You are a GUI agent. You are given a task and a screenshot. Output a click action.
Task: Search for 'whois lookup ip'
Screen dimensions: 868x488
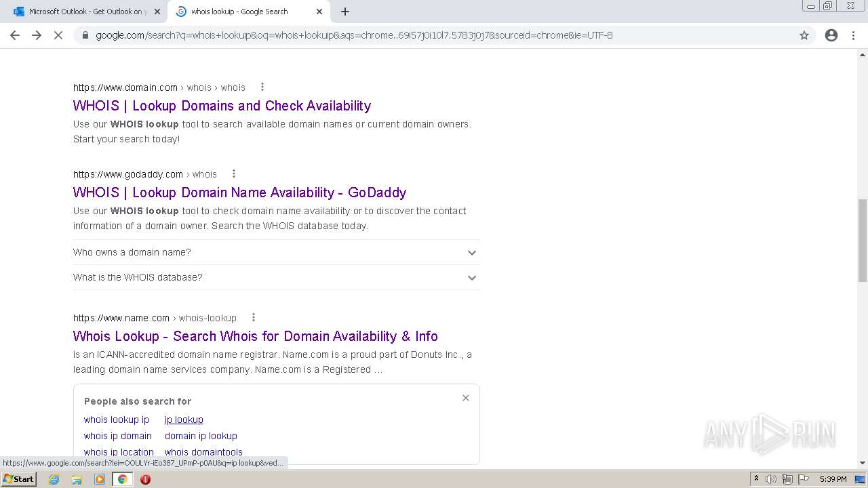click(x=117, y=420)
